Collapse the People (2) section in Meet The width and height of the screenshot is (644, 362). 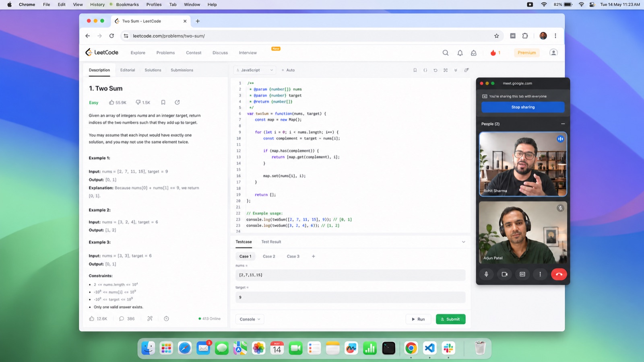(x=563, y=124)
